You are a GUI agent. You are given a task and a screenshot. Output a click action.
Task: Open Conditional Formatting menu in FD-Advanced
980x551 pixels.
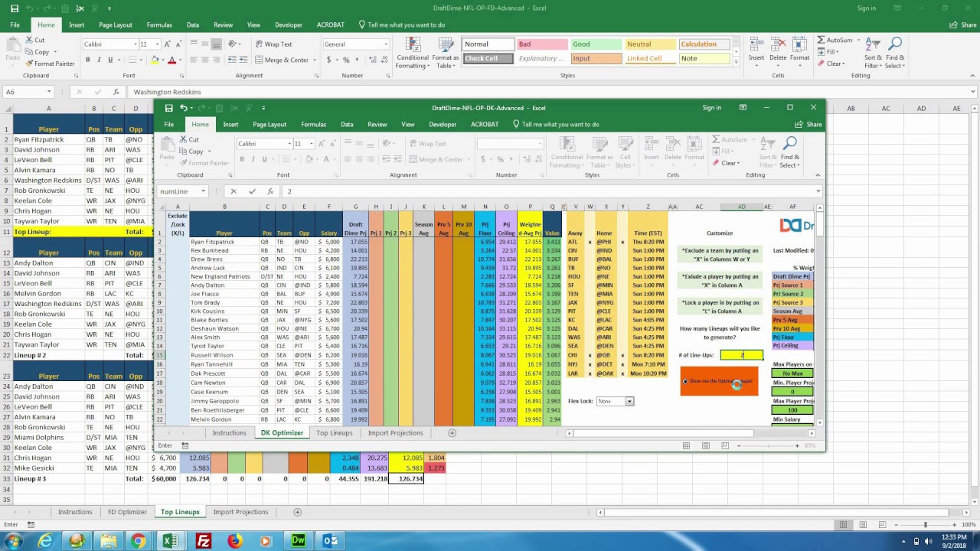pyautogui.click(x=412, y=52)
